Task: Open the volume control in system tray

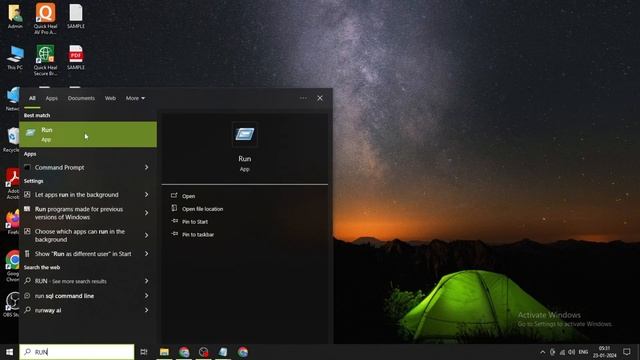Action: 571,352
